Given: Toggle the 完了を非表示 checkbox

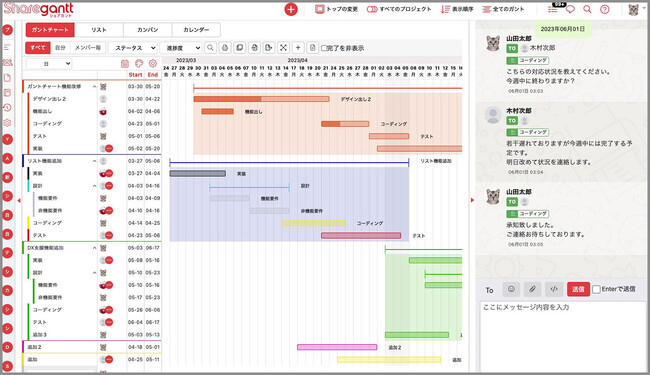Looking at the screenshot, I should pyautogui.click(x=324, y=48).
